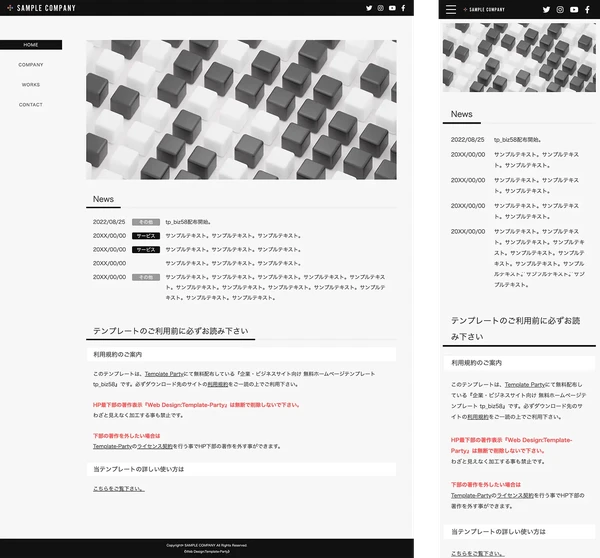Viewport: 600px width, 558px height.
Task: Open YouTube icon in desktop header
Action: [392, 8]
